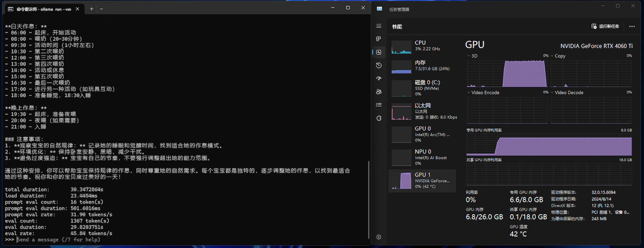This screenshot has height=248, width=644.
Task: Expand the 3D graph engine dropdown
Action: [x=469, y=56]
